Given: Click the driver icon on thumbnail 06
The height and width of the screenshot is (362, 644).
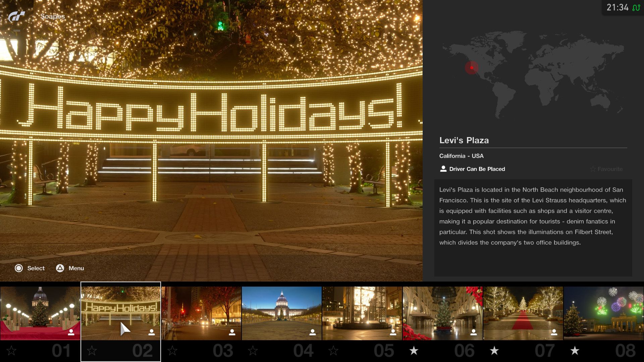Looking at the screenshot, I should pyautogui.click(x=473, y=332).
